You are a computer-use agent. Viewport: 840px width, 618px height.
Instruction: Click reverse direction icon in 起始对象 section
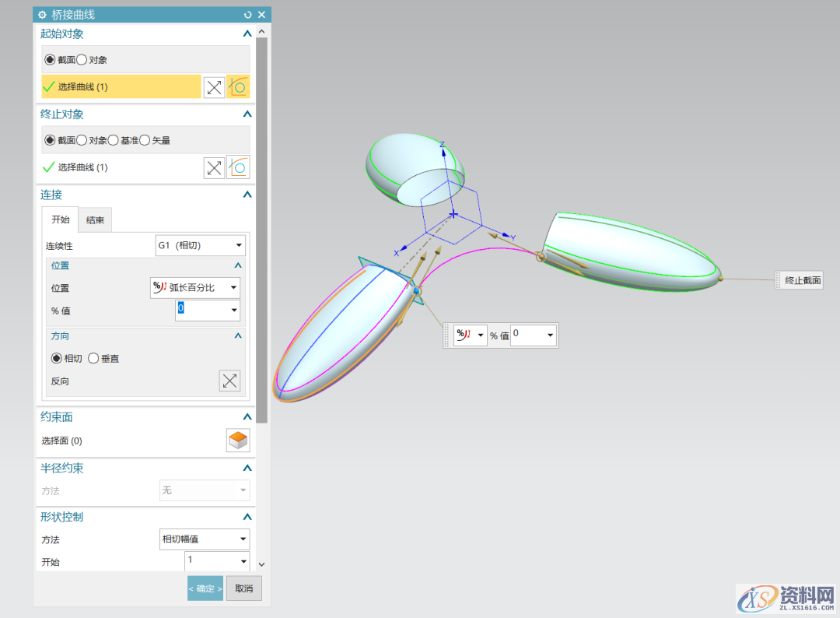214,87
